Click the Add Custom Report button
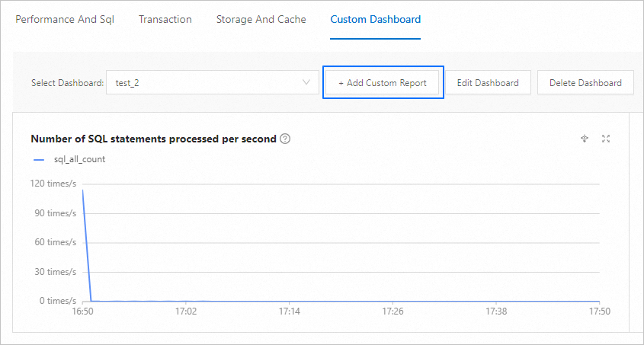The image size is (644, 345). point(383,83)
